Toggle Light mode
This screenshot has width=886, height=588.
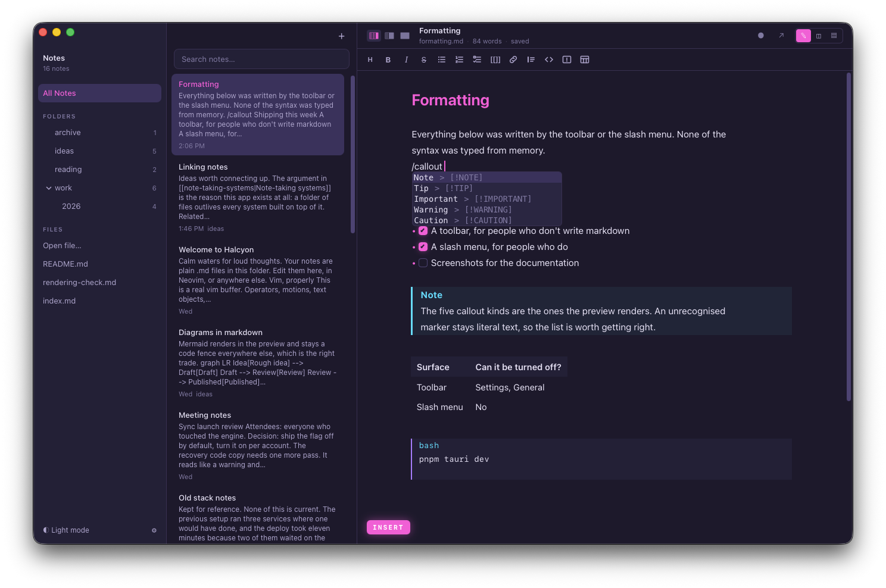point(66,530)
